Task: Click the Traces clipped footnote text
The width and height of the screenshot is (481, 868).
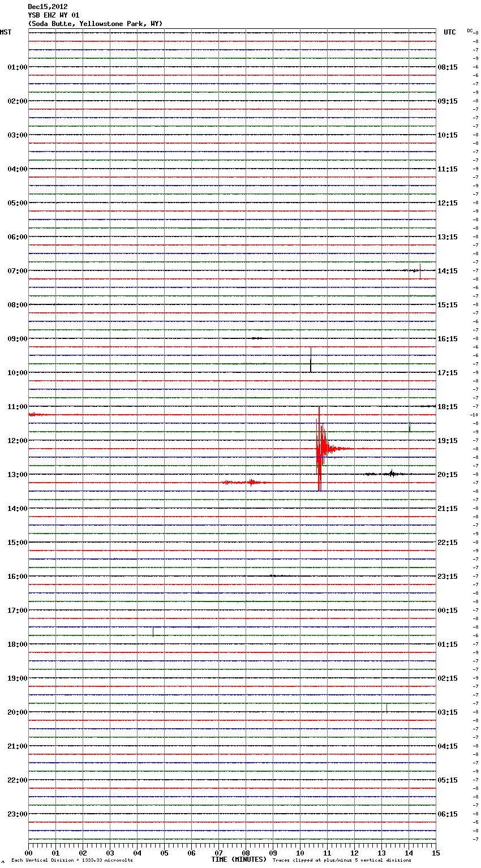Action: click(x=342, y=860)
